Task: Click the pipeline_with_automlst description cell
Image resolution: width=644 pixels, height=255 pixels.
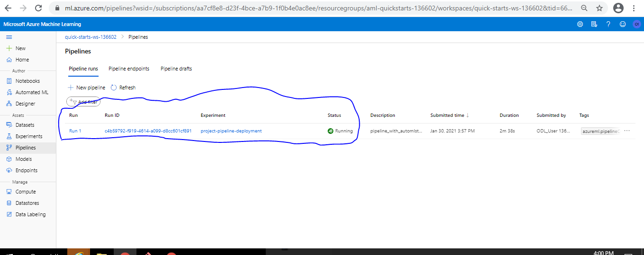Action: point(396,131)
